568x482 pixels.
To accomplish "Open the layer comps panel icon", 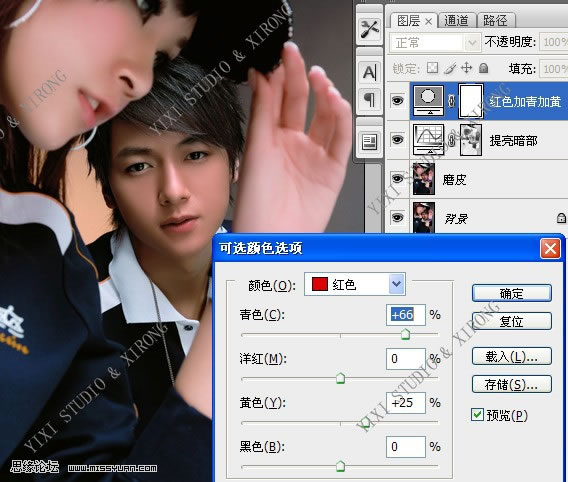I will (x=369, y=141).
